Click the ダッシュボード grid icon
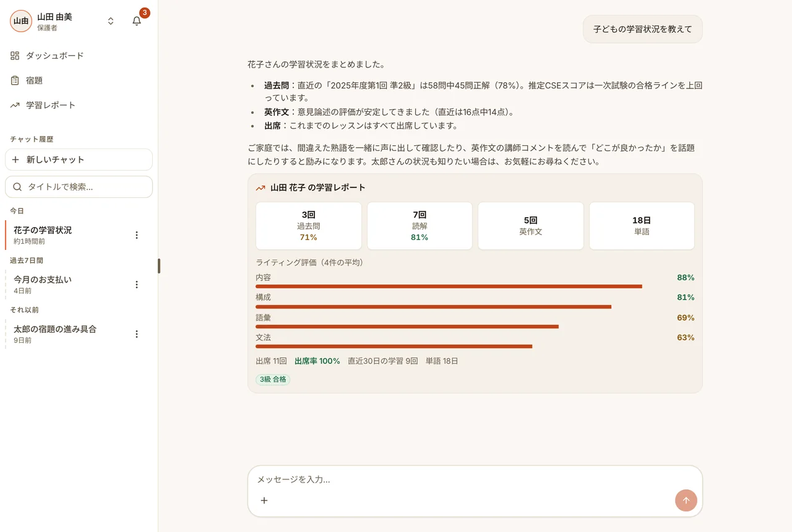Viewport: 792px width, 532px height. click(15, 56)
